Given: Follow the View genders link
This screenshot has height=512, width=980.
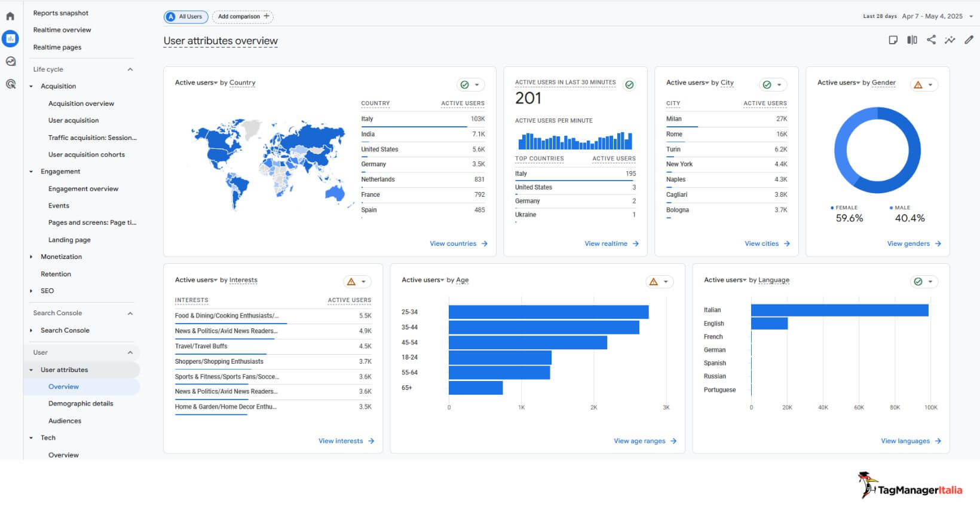Looking at the screenshot, I should [914, 243].
